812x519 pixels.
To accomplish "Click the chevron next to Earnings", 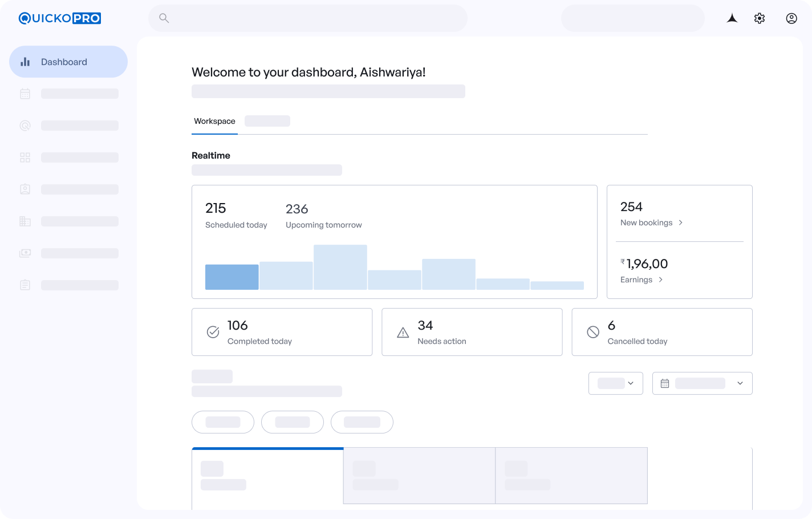I will click(x=660, y=279).
